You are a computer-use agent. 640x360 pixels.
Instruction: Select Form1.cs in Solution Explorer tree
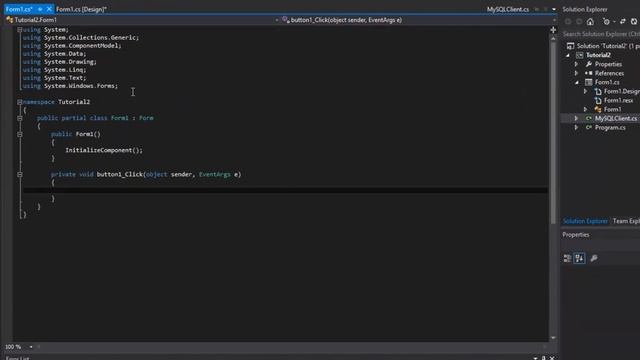click(607, 82)
